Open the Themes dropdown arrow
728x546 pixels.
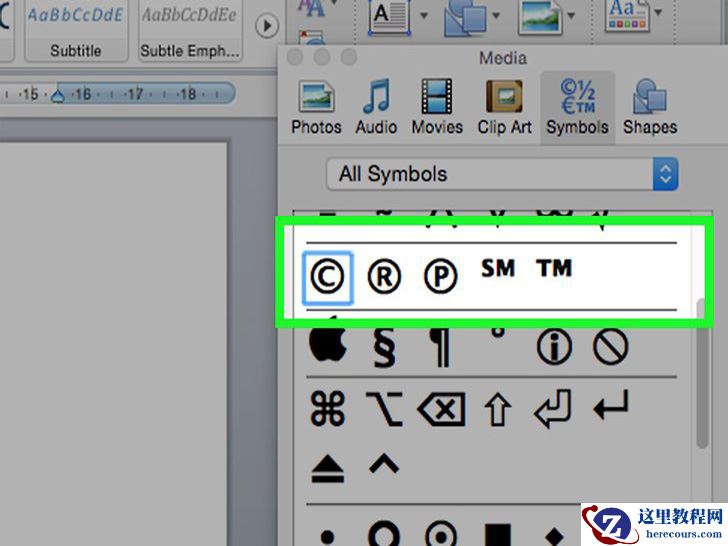pos(658,13)
